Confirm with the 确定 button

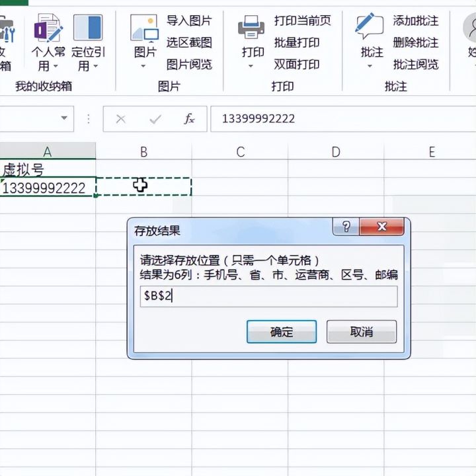pos(282,332)
